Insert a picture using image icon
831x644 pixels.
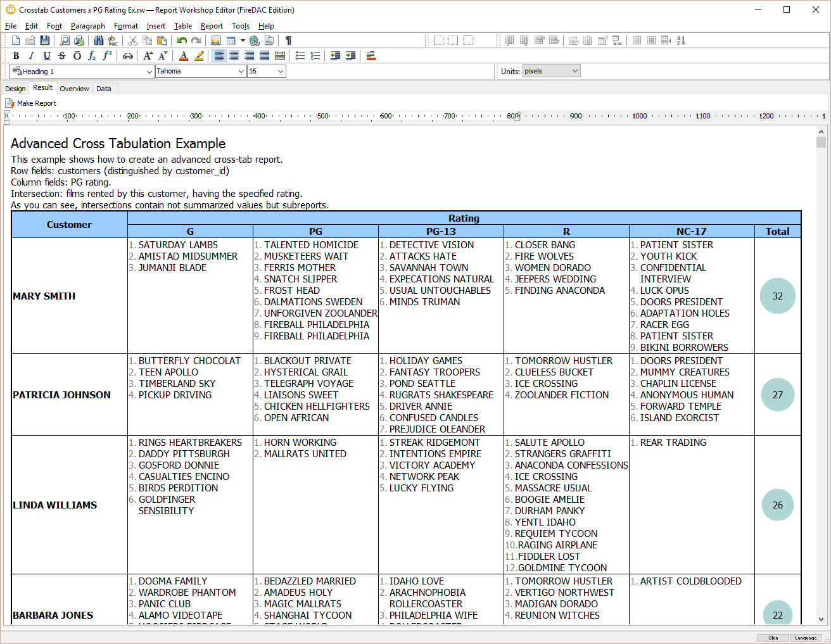point(216,41)
